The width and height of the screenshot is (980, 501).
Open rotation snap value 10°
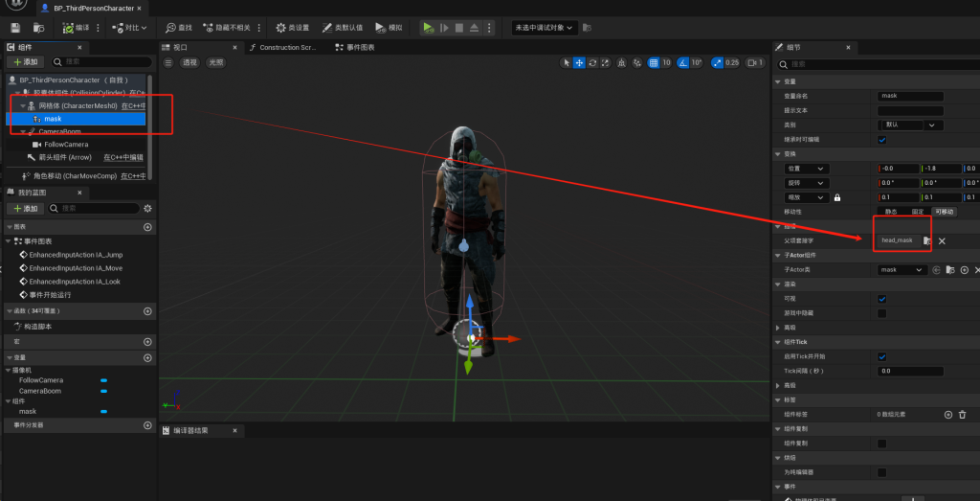coord(698,62)
